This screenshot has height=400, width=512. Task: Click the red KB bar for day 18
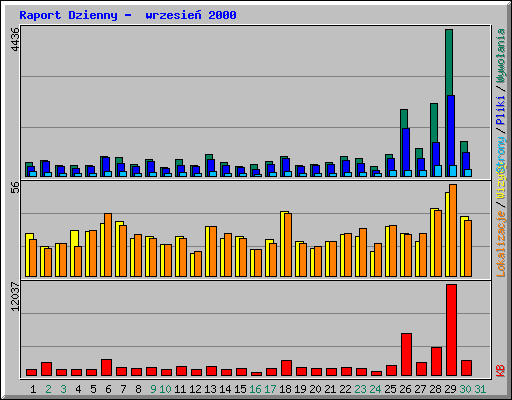(x=286, y=368)
